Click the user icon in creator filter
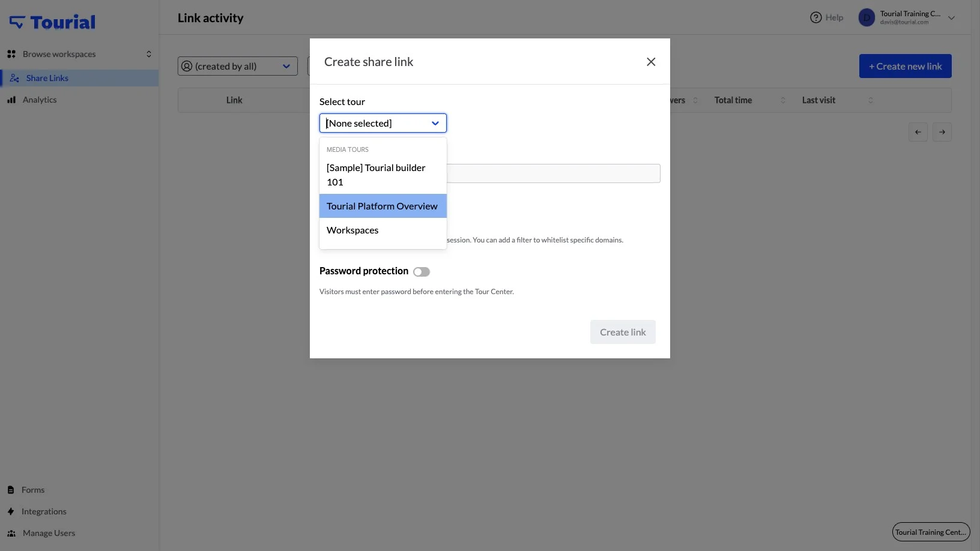The width and height of the screenshot is (980, 551). pos(187,66)
